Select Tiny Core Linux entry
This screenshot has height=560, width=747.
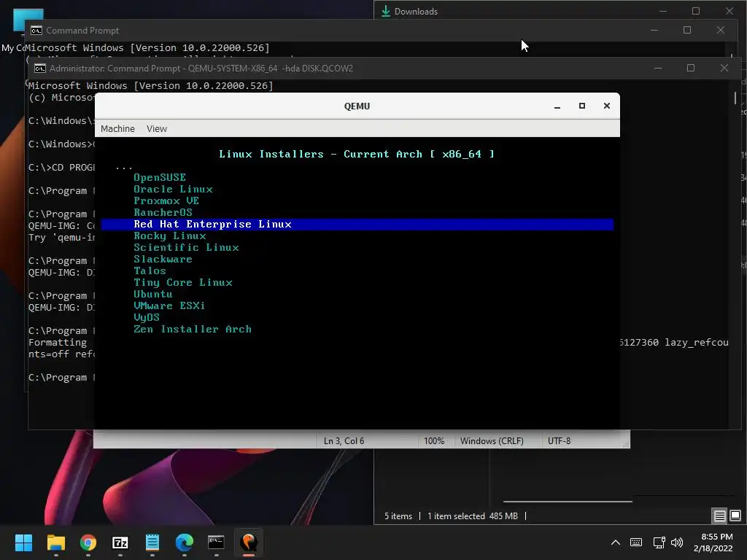coord(183,282)
